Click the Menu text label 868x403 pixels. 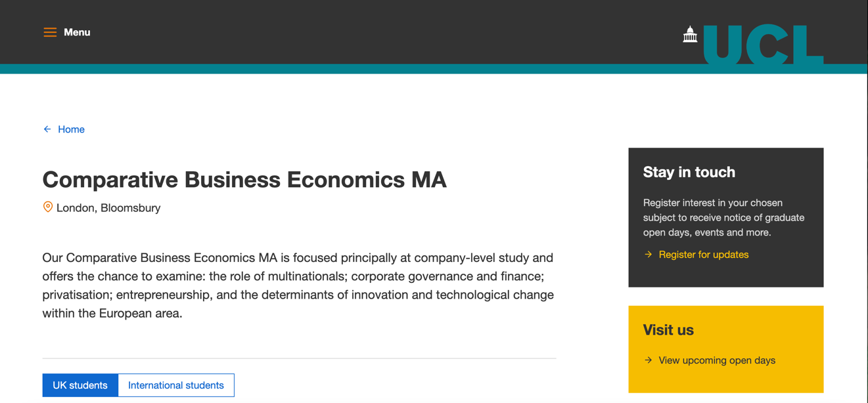point(77,32)
